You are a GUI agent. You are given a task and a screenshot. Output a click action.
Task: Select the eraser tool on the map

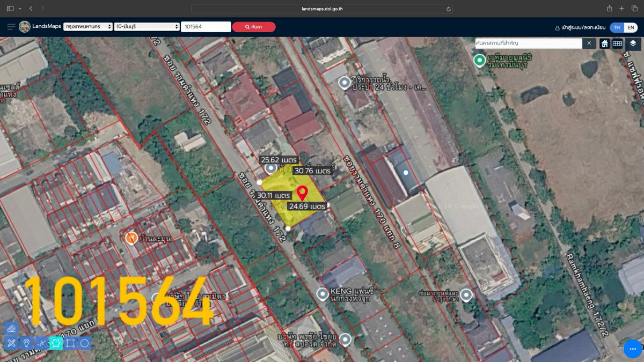click(11, 329)
